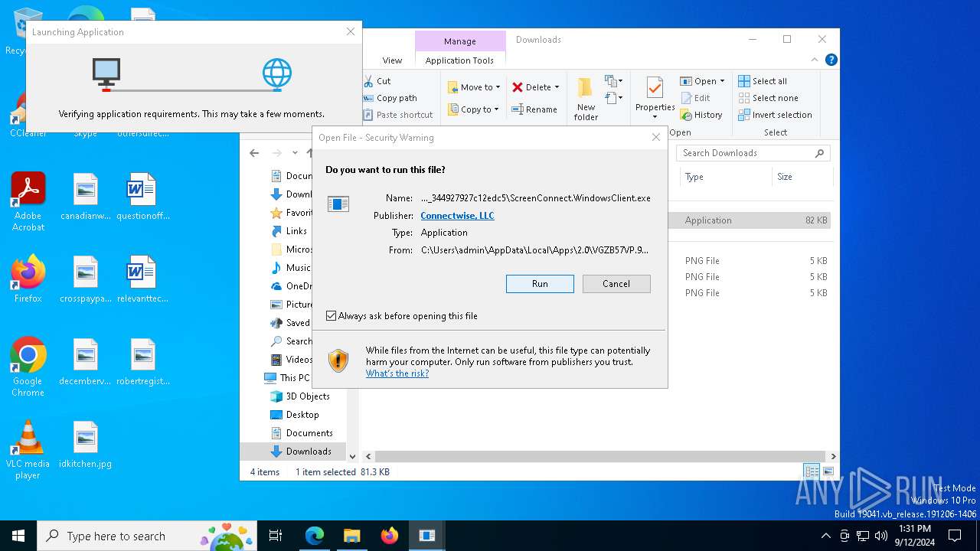Viewport: 980px width, 551px height.
Task: Switch to the View ribbon tab
Action: [x=392, y=60]
